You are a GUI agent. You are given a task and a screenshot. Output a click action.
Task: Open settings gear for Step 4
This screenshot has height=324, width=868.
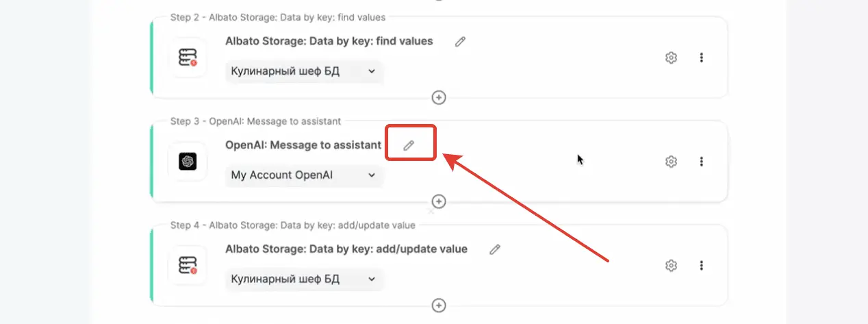click(671, 266)
